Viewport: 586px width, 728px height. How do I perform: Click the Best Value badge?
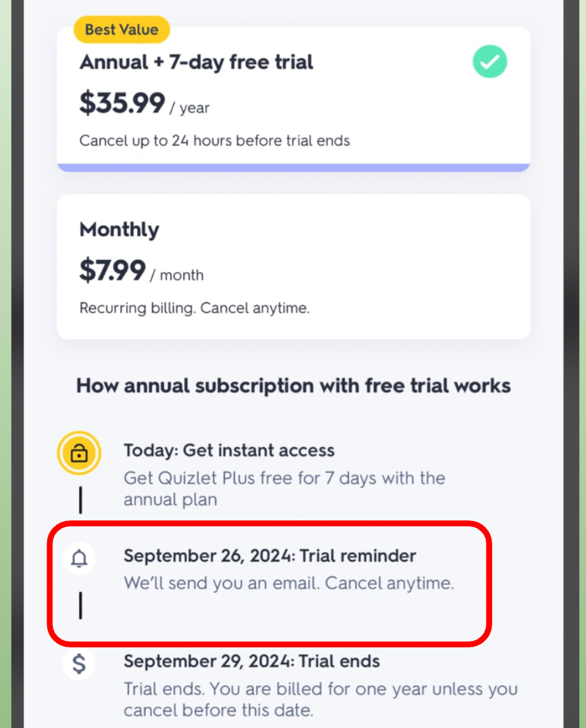coord(121,29)
